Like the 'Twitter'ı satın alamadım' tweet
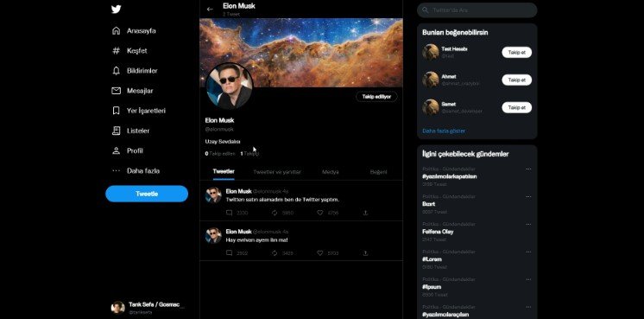Image resolution: width=644 pixels, height=319 pixels. (320, 213)
